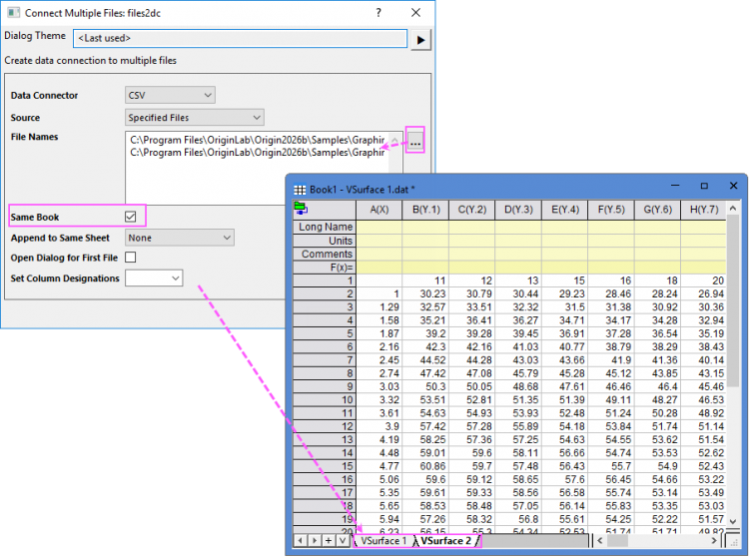Screen dimensions: 749x560
Task: Click the Book1 worksheet window icon
Action: click(x=300, y=190)
